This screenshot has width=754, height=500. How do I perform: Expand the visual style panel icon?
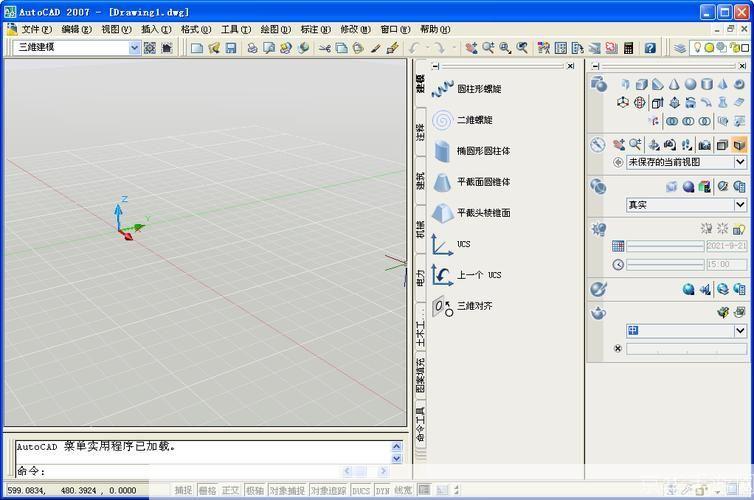tap(598, 187)
